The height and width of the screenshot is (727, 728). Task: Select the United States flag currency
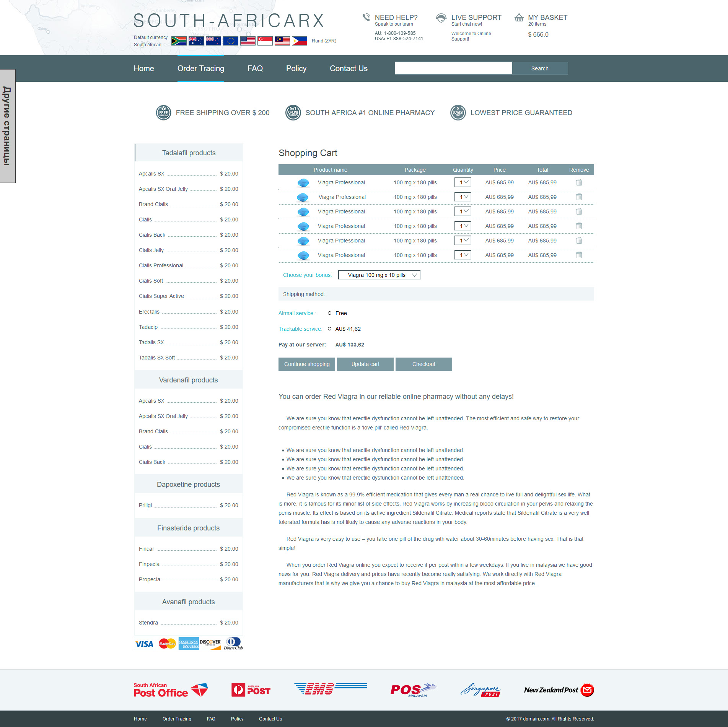pos(248,41)
